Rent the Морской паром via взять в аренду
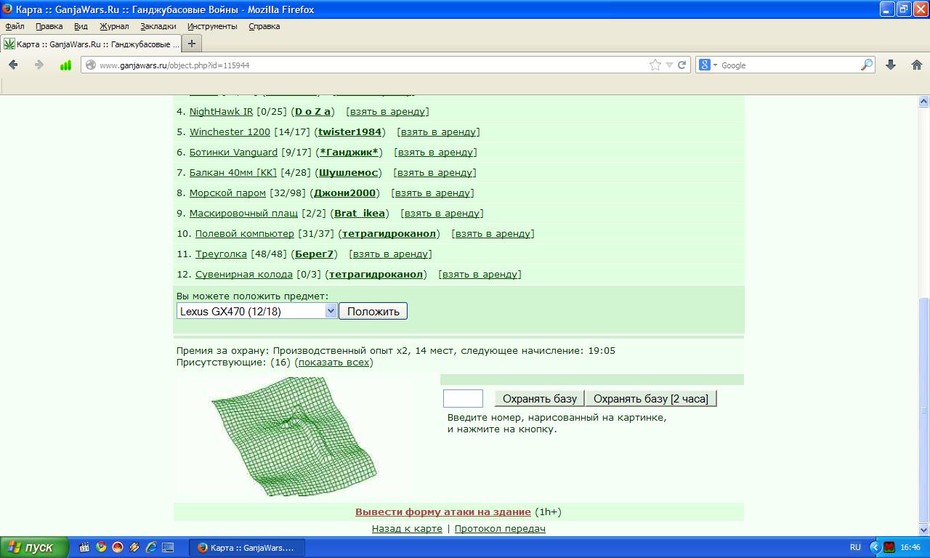930x558 pixels. coord(432,193)
